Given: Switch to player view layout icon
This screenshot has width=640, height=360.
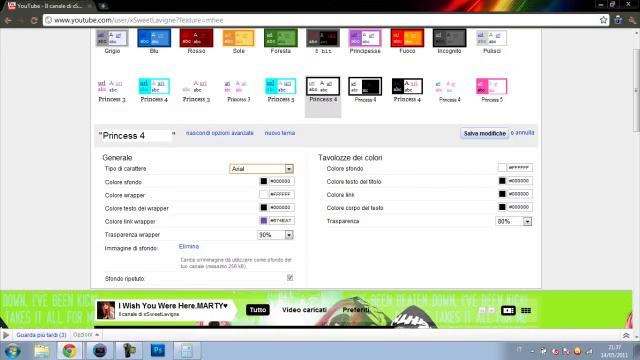Looking at the screenshot, I should coord(508,311).
